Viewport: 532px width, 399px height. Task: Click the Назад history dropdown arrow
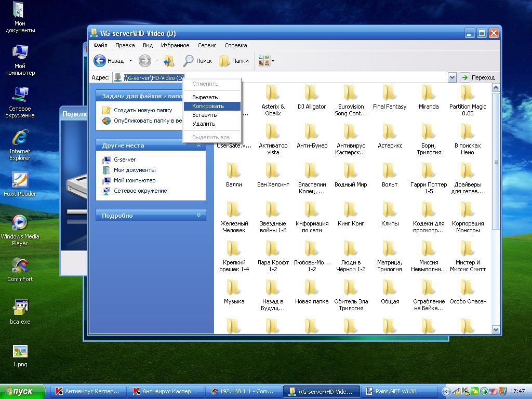pyautogui.click(x=130, y=61)
